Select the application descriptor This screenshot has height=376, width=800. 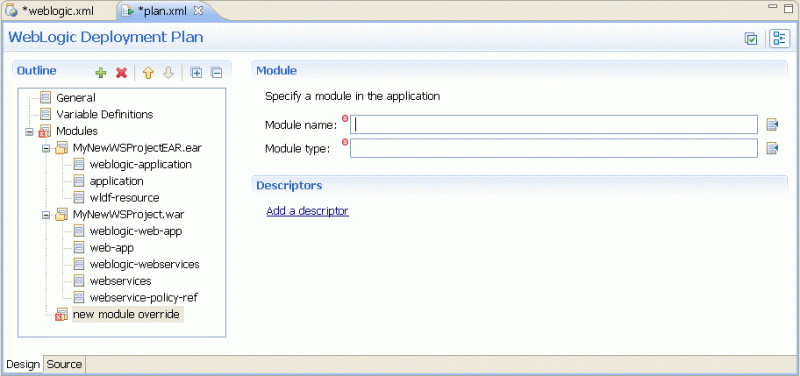116,181
